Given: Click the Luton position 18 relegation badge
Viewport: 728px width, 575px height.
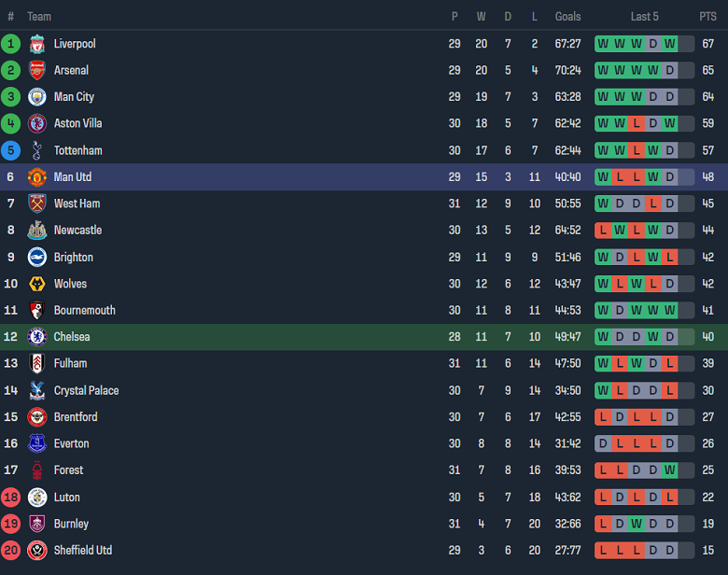Looking at the screenshot, I should (x=10, y=498).
